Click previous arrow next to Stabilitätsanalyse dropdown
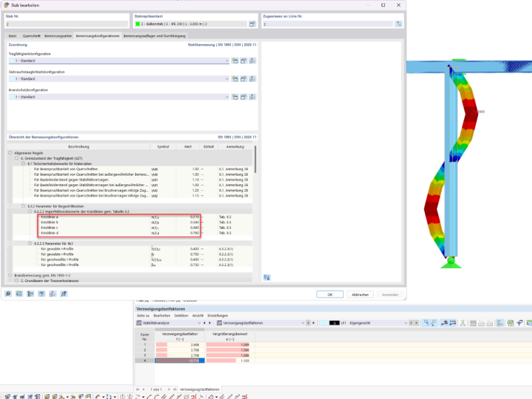The height and width of the screenshot is (399, 532). [204, 323]
